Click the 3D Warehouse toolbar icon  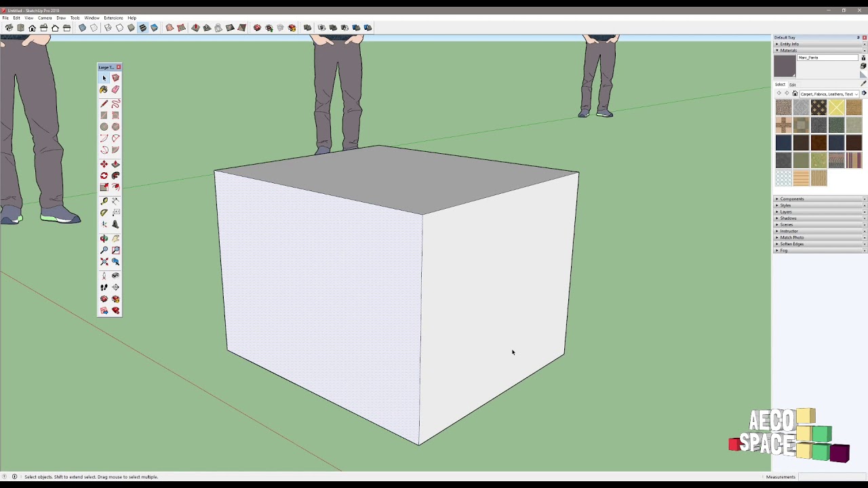(257, 28)
